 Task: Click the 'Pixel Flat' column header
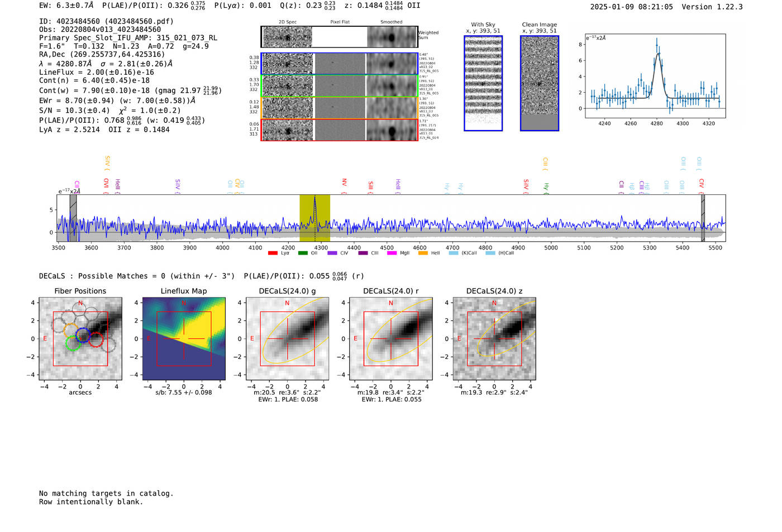pos(340,22)
